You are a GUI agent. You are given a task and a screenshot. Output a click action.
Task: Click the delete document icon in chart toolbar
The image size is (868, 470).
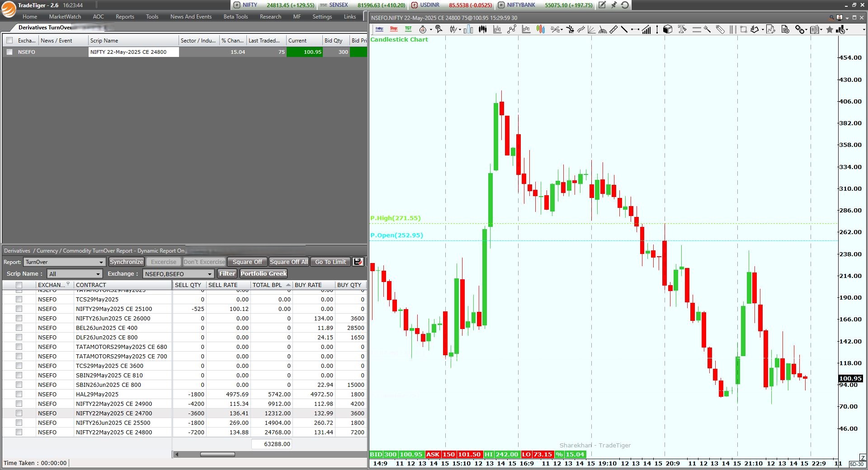(x=785, y=29)
